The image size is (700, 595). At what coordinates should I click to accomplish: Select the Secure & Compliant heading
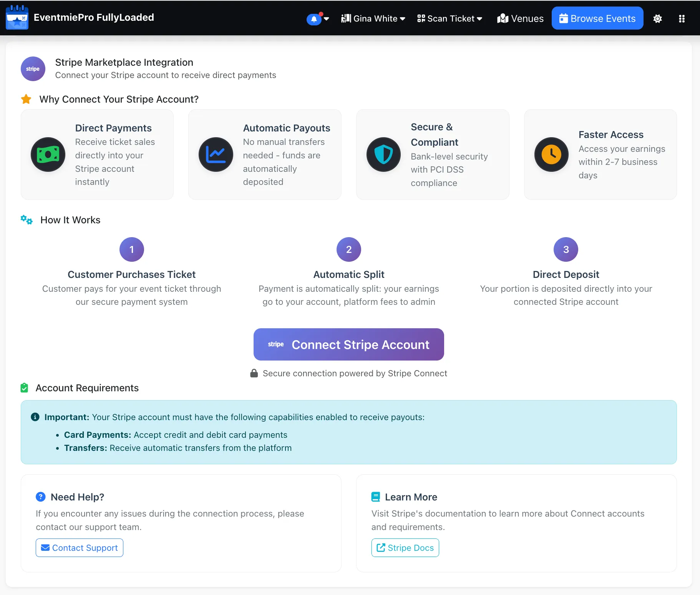click(435, 135)
